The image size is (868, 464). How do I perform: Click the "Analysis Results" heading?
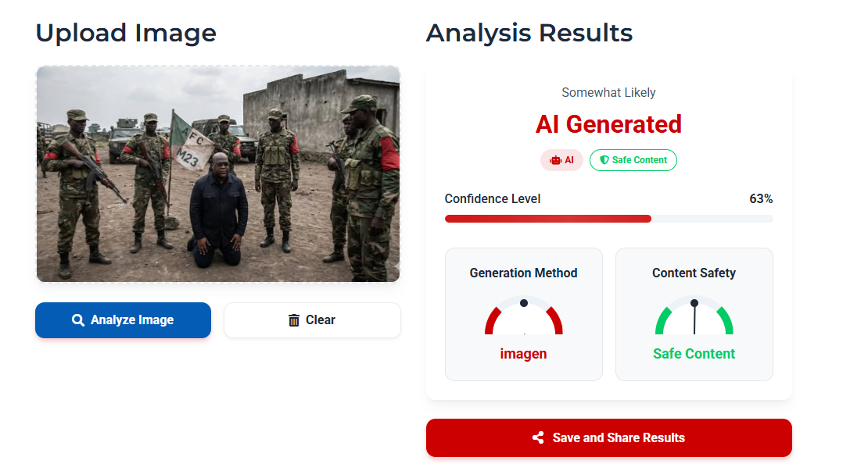click(529, 33)
